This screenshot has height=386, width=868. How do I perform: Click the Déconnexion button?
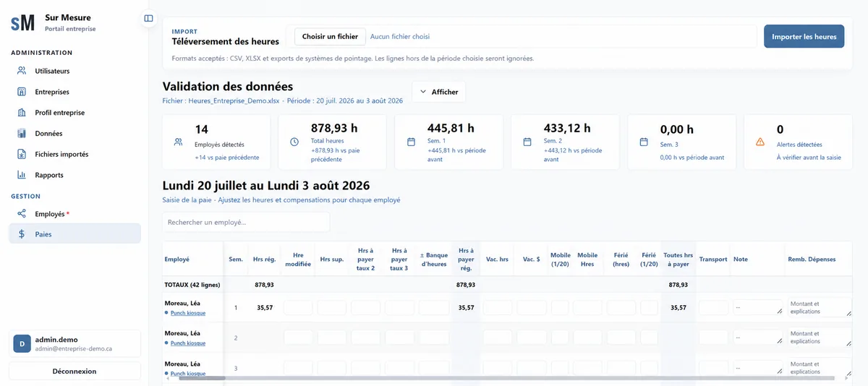pos(75,371)
